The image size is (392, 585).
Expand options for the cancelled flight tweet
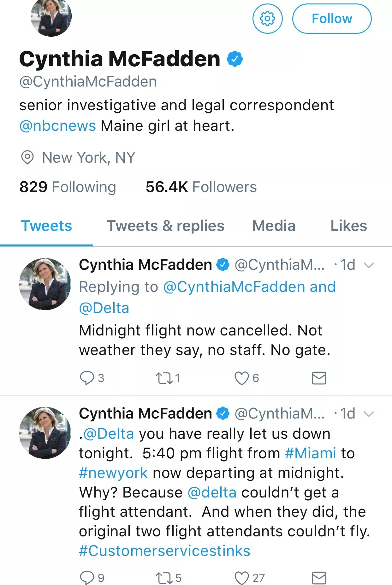[x=369, y=265]
